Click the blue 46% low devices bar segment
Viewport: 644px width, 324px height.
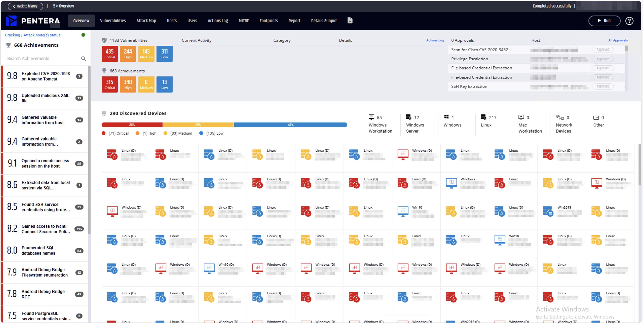pyautogui.click(x=291, y=125)
